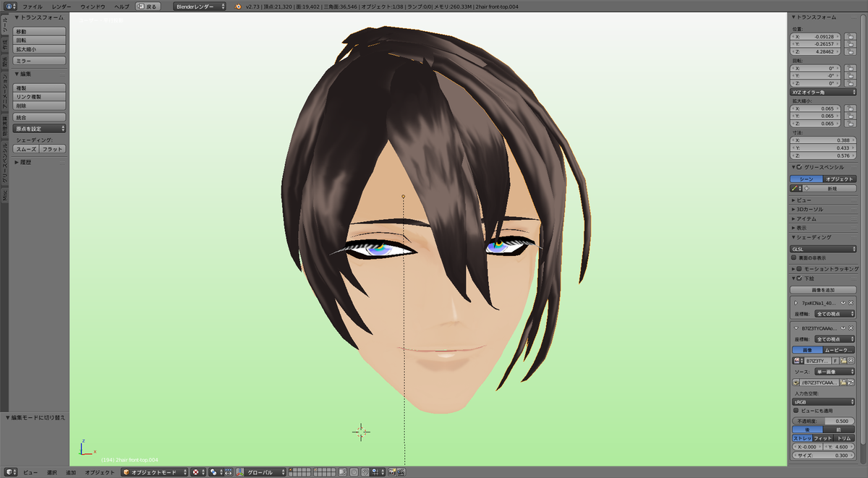Click OpenGL render animation icon

click(x=401, y=472)
